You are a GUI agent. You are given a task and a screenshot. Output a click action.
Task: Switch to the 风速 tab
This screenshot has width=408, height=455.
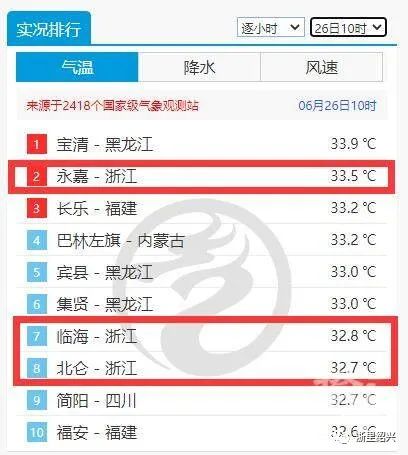(322, 67)
